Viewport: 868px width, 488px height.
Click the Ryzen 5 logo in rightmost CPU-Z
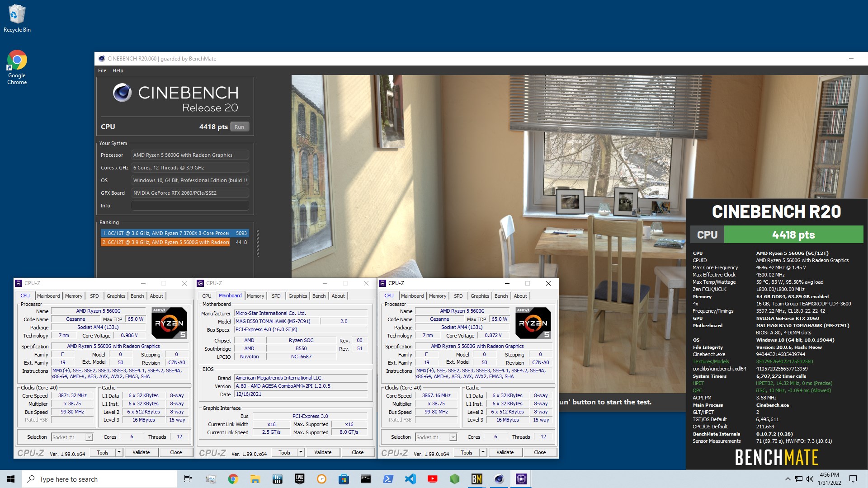(533, 323)
